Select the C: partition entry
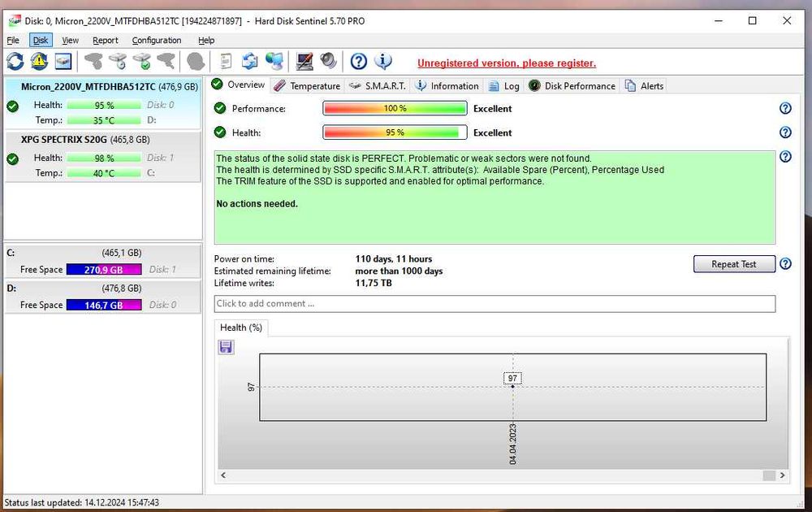The height and width of the screenshot is (512, 812). 102,261
